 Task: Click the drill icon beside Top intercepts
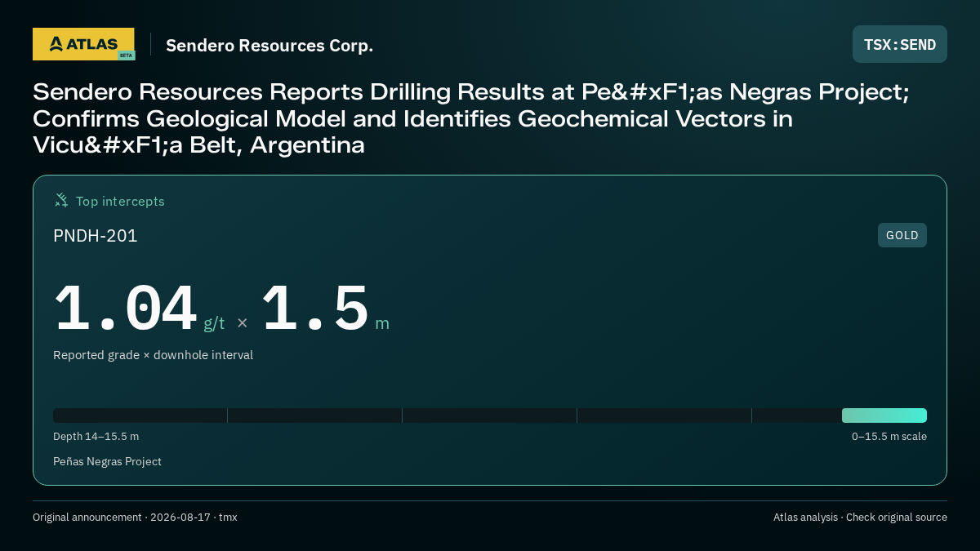61,200
